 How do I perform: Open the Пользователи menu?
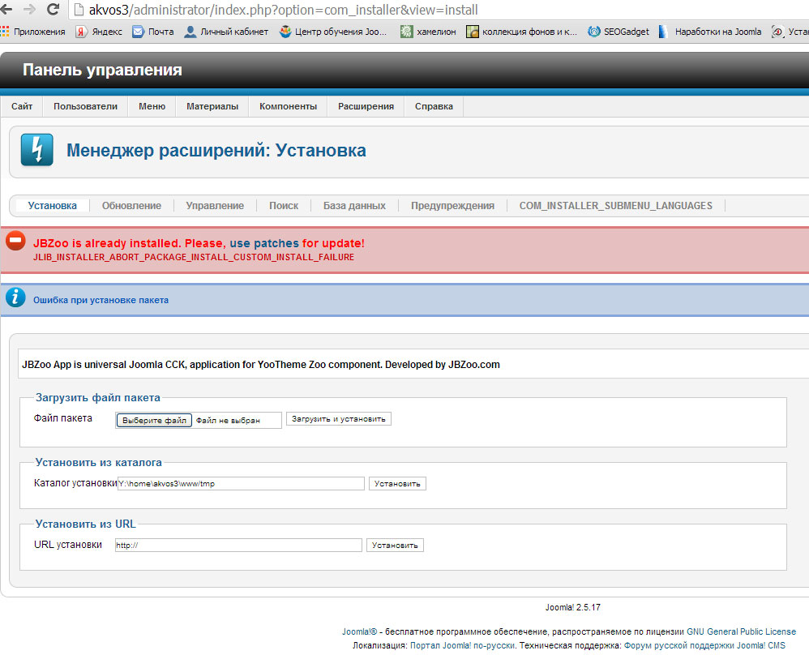click(x=86, y=106)
